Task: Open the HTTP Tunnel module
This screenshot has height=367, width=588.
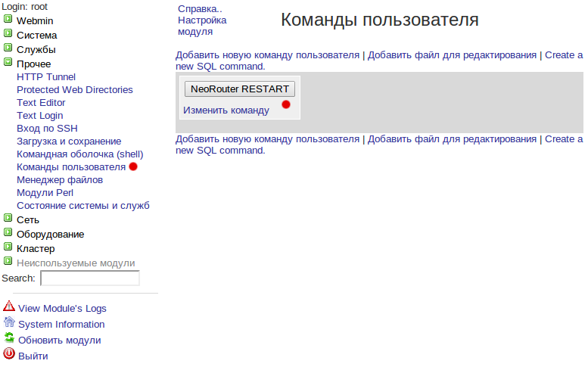Action: 46,77
